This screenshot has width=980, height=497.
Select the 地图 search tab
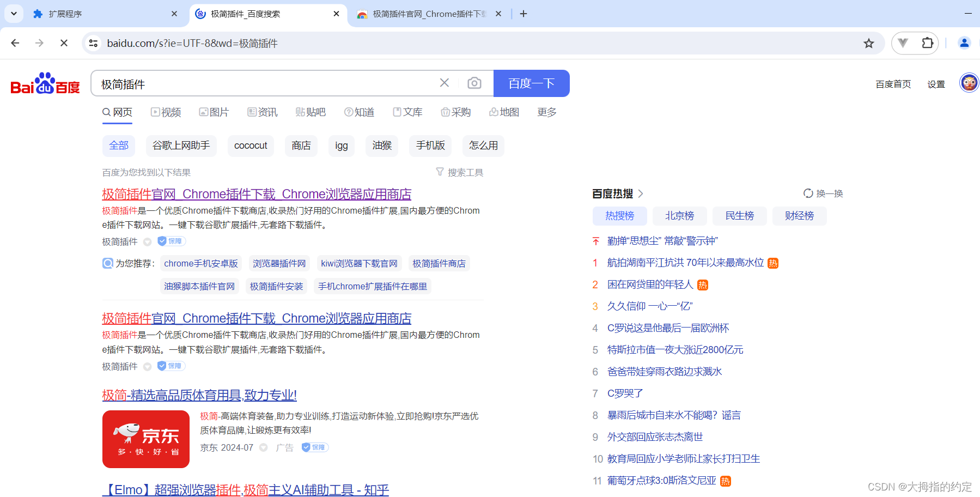coord(504,112)
